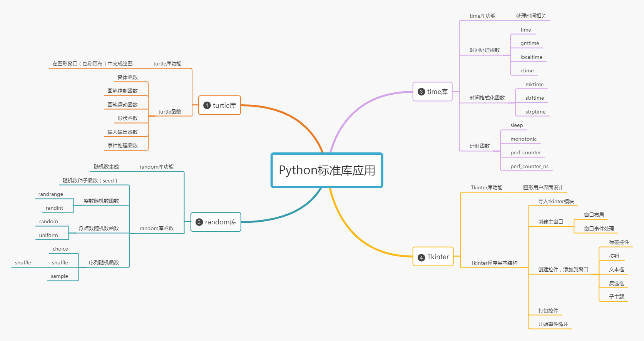Click 随机数种子函数（seed）topic

pos(90,181)
